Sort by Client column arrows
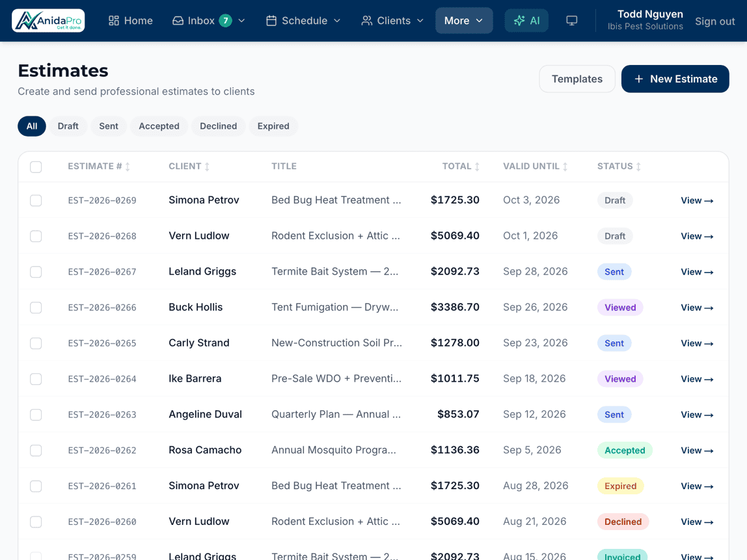This screenshot has height=560, width=747. (x=207, y=167)
